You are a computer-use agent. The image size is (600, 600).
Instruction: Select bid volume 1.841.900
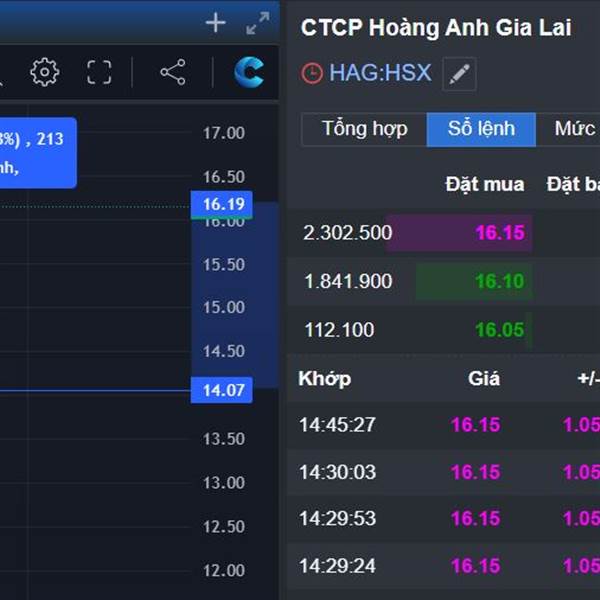[x=348, y=281]
